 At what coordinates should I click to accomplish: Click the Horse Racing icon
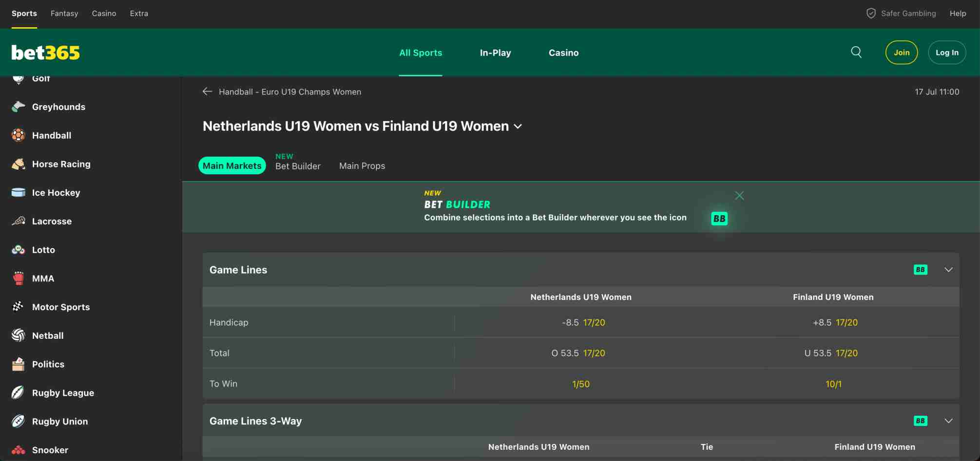coord(19,164)
